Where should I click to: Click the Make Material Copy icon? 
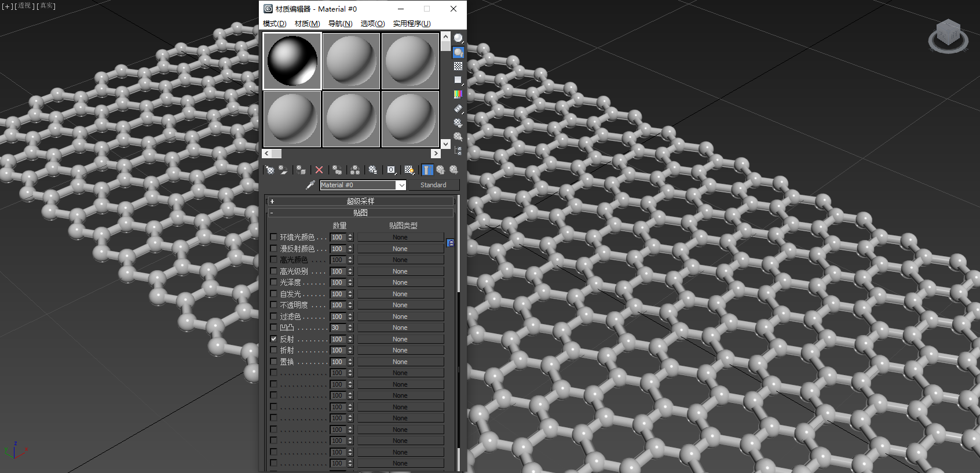pos(337,170)
